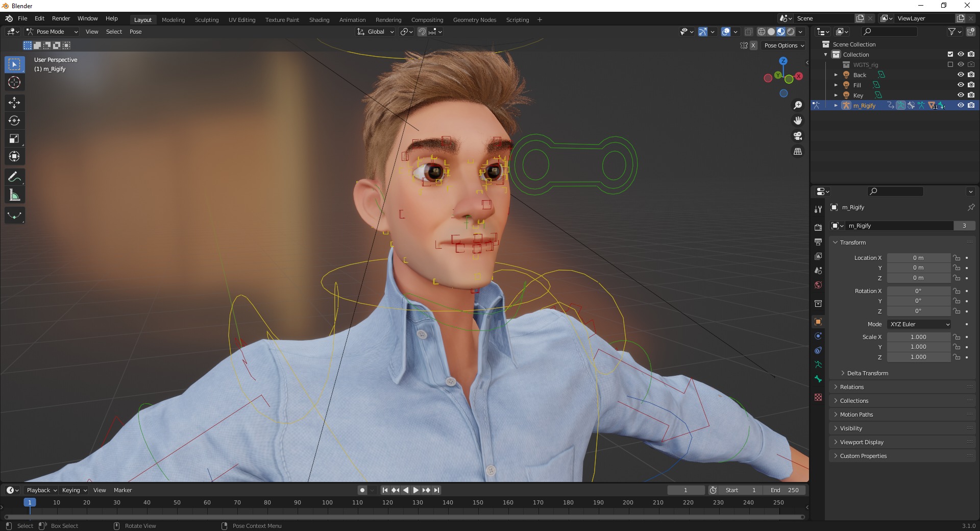
Task: Open the Pose Mode dropdown
Action: [52, 32]
